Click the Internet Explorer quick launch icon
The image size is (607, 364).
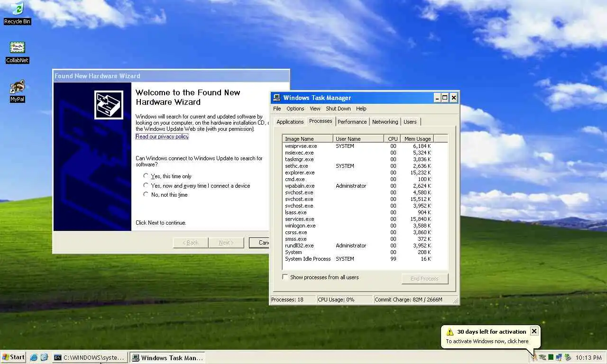click(34, 357)
